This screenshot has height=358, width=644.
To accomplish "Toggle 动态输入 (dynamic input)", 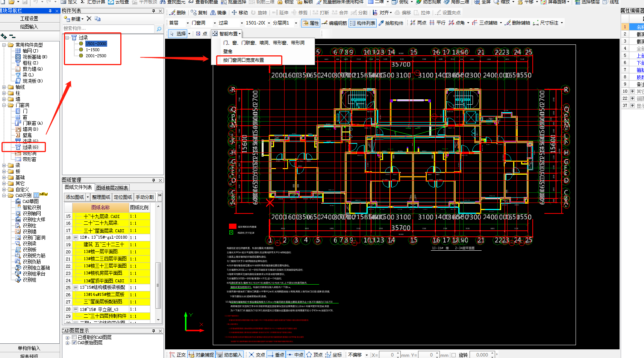I will [x=229, y=355].
